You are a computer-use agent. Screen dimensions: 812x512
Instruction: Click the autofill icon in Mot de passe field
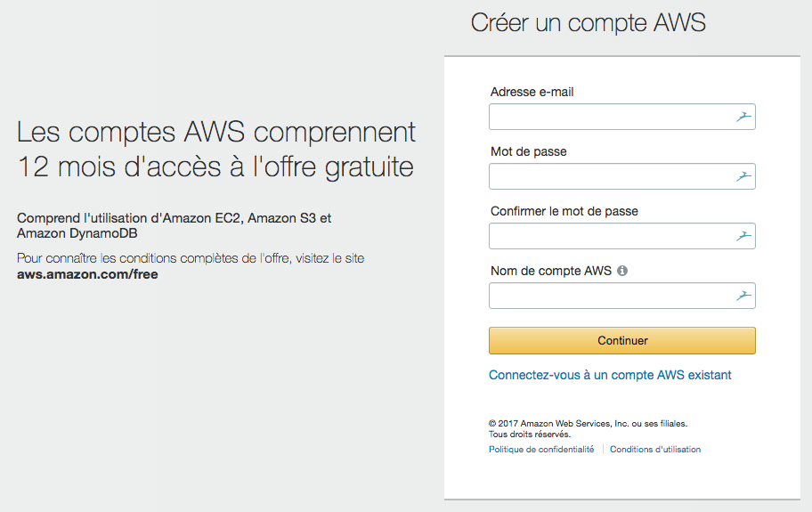(743, 176)
